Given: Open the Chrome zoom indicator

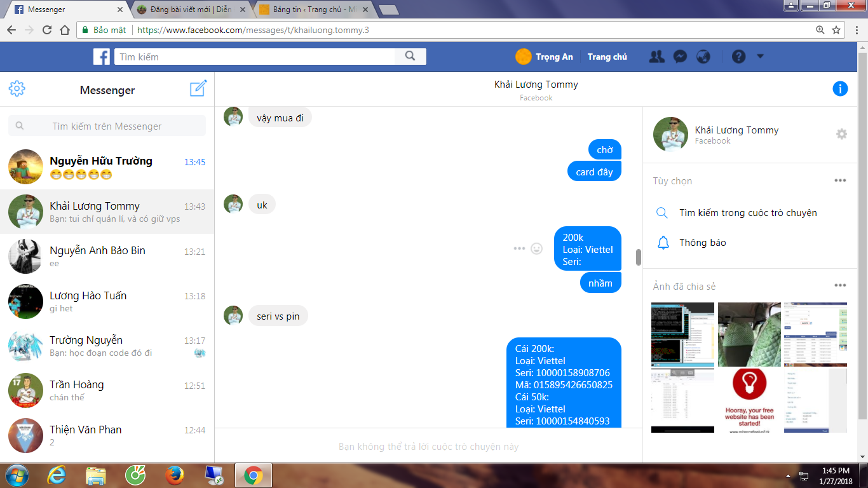Looking at the screenshot, I should 820,30.
